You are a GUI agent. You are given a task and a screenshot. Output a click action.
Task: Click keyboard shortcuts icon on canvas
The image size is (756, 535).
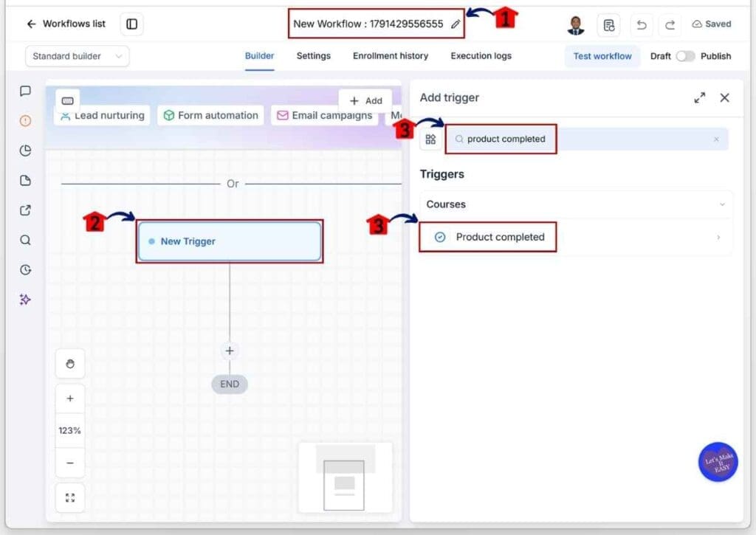67,101
